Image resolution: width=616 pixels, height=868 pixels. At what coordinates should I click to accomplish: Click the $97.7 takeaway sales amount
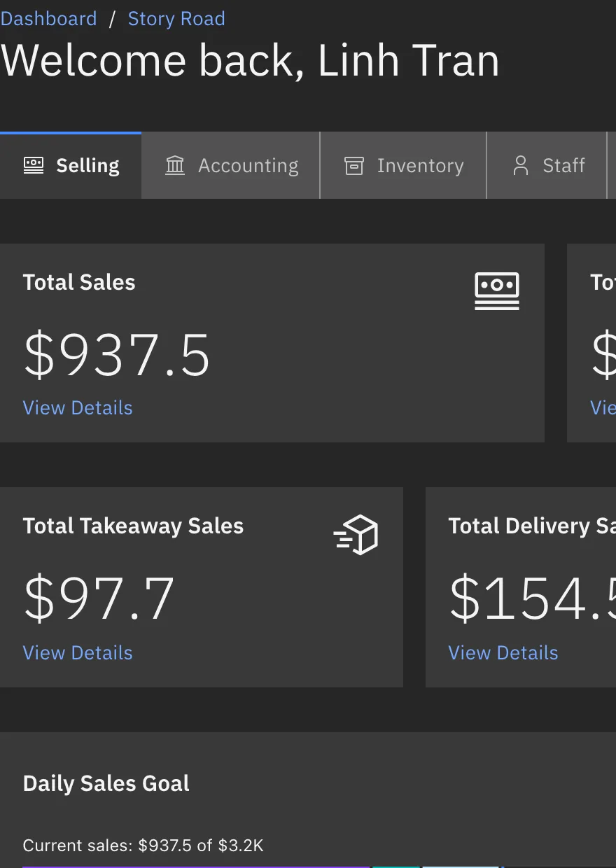point(99,599)
